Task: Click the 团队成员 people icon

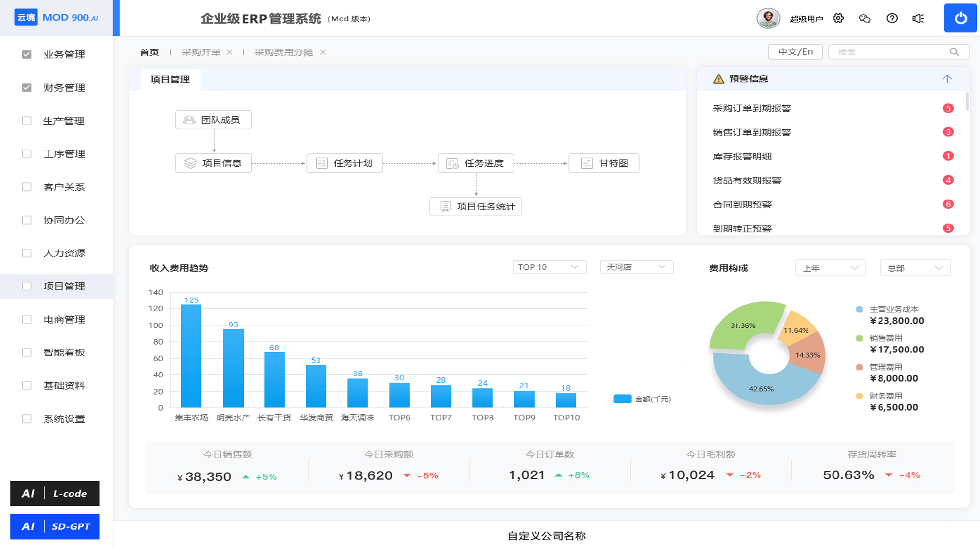Action: point(189,120)
